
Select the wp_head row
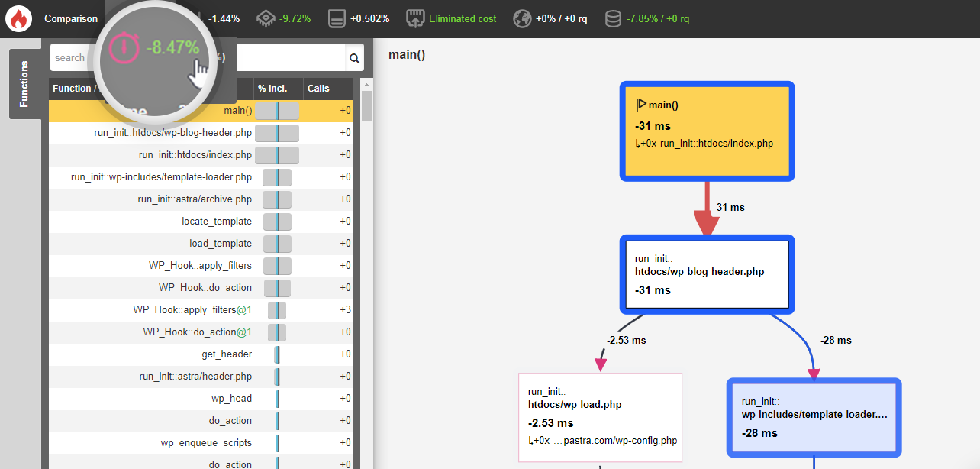click(x=201, y=399)
